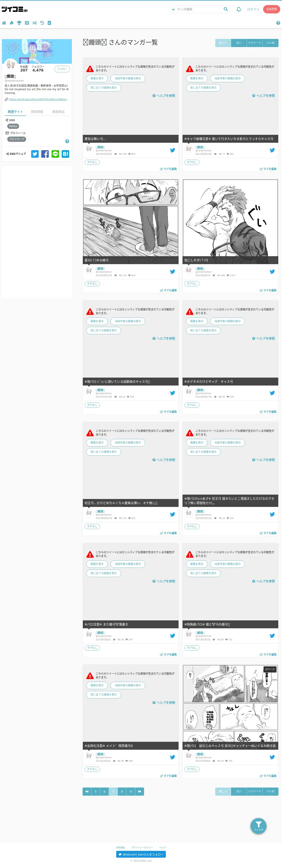Screen dimensions: 282x868
Task: Sort by いいね at the bottom
Action: [271, 791]
